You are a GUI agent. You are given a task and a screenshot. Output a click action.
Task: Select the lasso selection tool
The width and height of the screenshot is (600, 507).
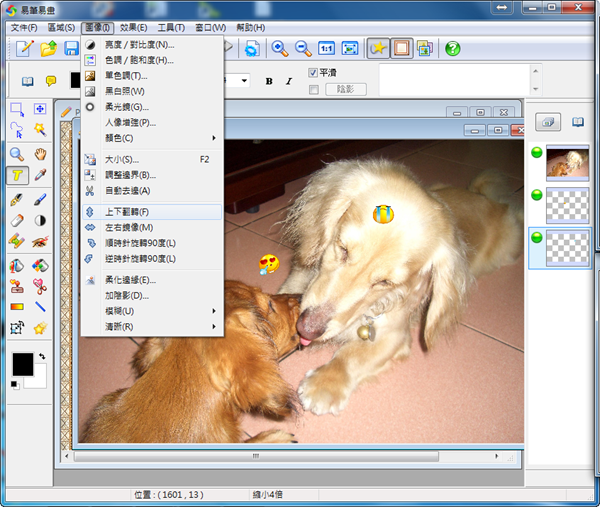(17, 130)
